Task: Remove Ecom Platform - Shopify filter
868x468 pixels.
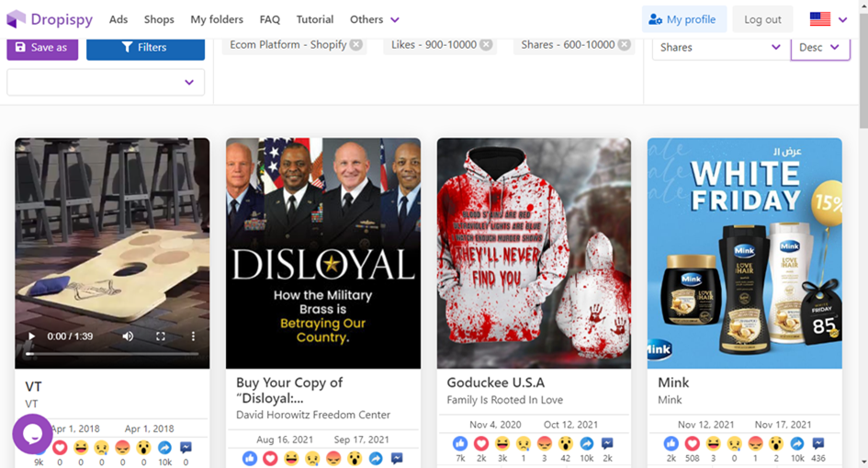Action: [x=356, y=45]
